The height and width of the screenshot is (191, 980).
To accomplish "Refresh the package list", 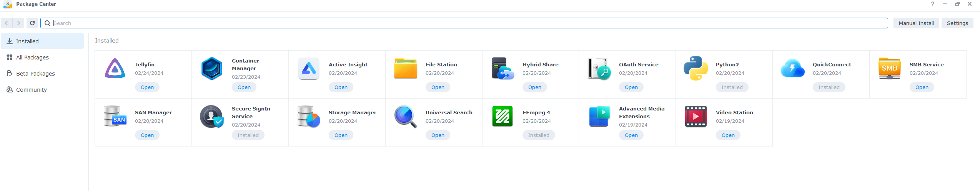I will (x=32, y=23).
